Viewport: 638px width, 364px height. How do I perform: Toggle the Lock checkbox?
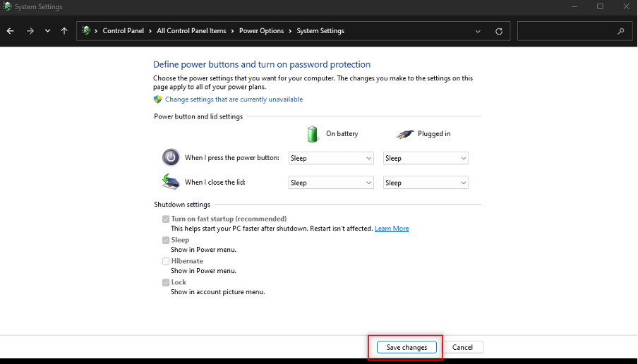(x=166, y=283)
